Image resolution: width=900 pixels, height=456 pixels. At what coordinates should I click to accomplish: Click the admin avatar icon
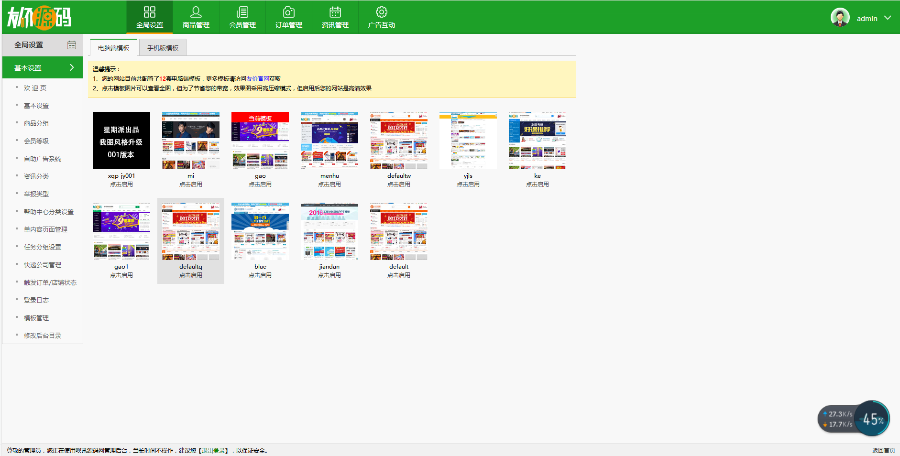point(840,17)
